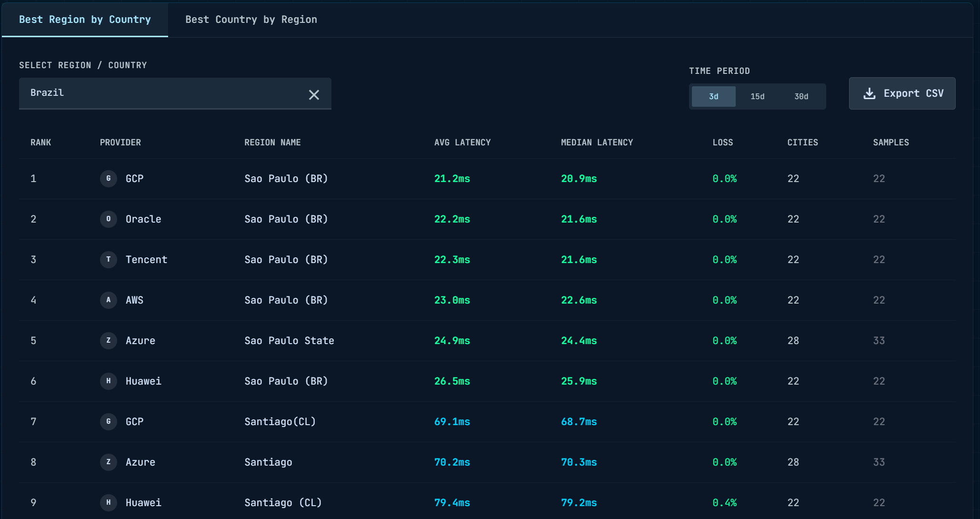Click the Santiago (CL) region for Huawei
The image size is (980, 519).
pos(283,503)
